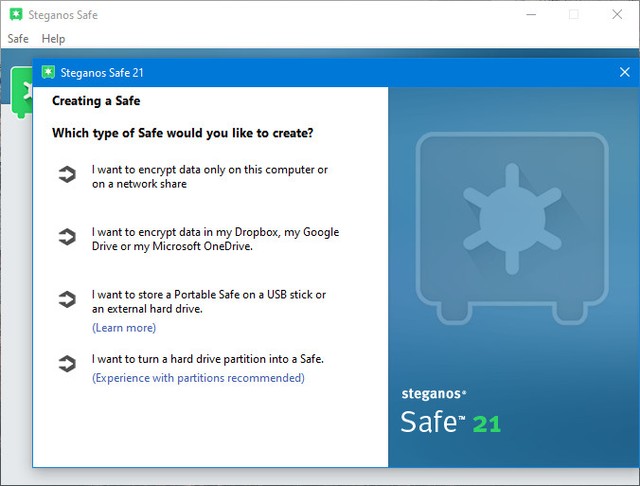This screenshot has height=486, width=640.
Task: Choose encrypt data only on this computer
Action: pyautogui.click(x=209, y=176)
